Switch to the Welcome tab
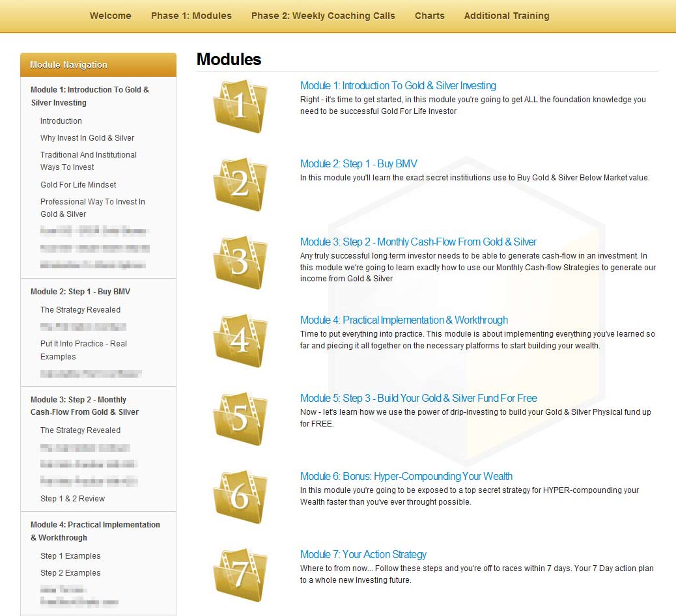 coord(110,16)
